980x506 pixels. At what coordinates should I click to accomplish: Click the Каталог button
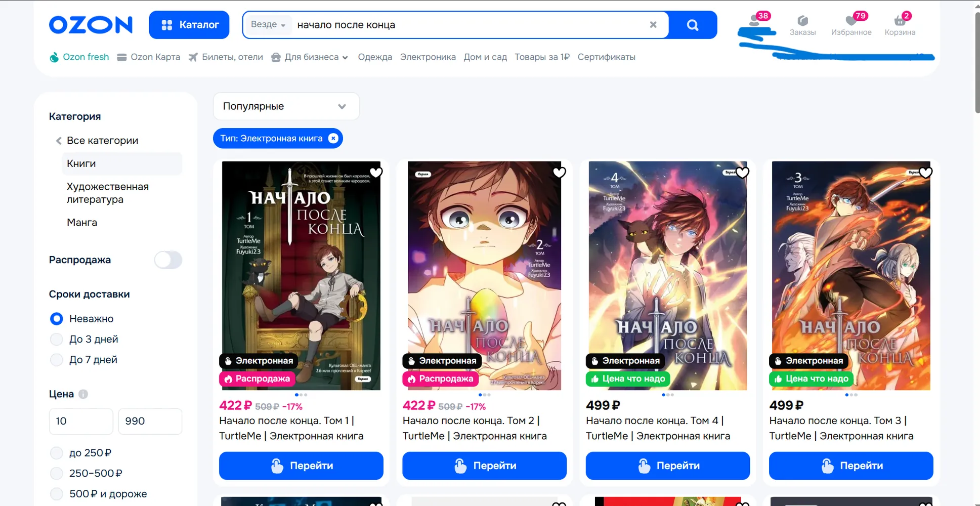pyautogui.click(x=189, y=25)
